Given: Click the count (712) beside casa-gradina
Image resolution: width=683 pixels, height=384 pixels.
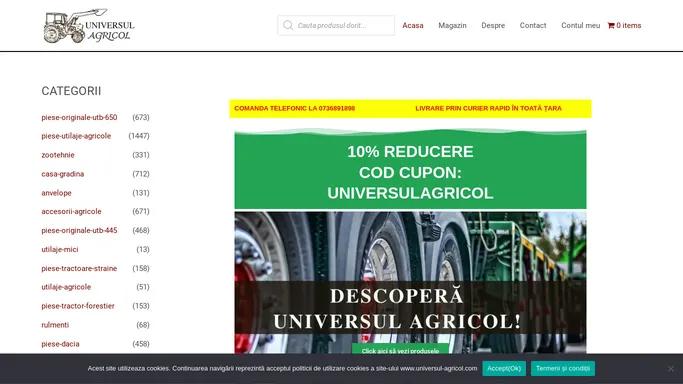Looking at the screenshot, I should 141,174.
